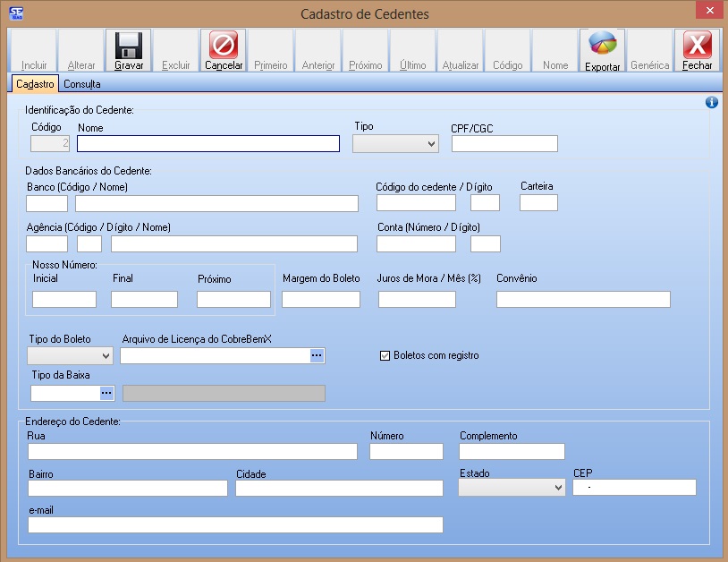Click the Próximo toolbar button
Screen dimensions: 728x562
coord(366,51)
